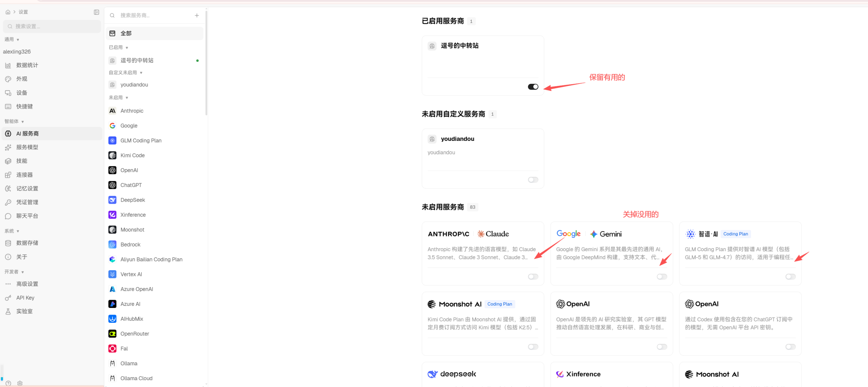Open 服务模型 settings page
The image size is (868, 387).
pos(52,147)
